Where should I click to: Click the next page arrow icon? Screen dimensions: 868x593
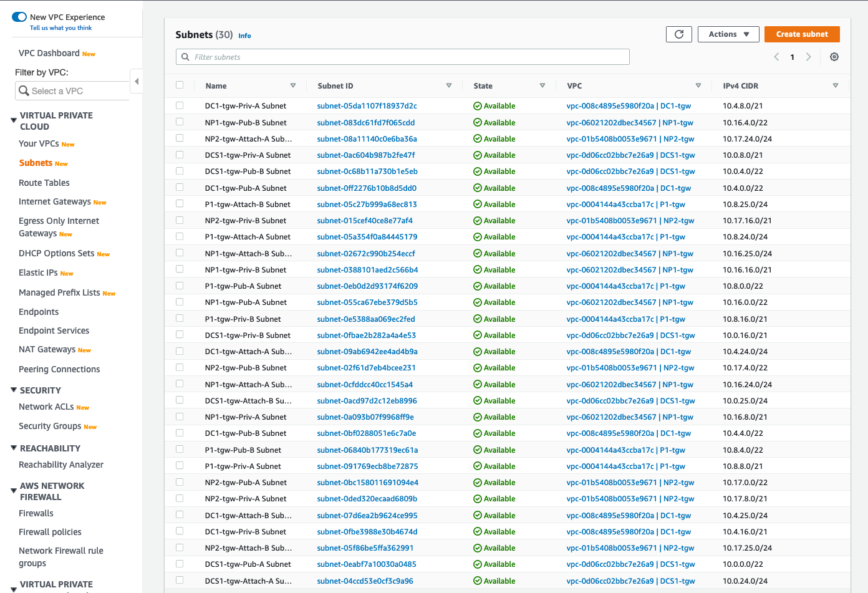[x=809, y=57]
